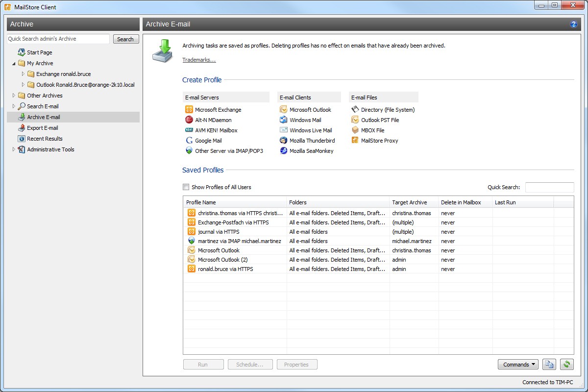The width and height of the screenshot is (588, 392).
Task: Enable Show Profiles of All Users
Action: [x=186, y=187]
